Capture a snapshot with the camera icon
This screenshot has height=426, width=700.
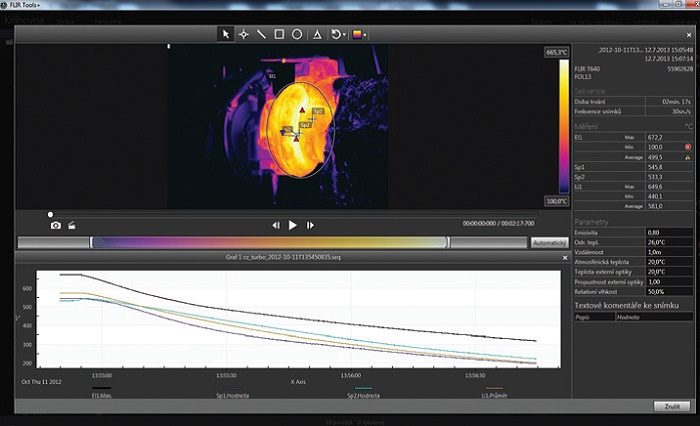55,226
